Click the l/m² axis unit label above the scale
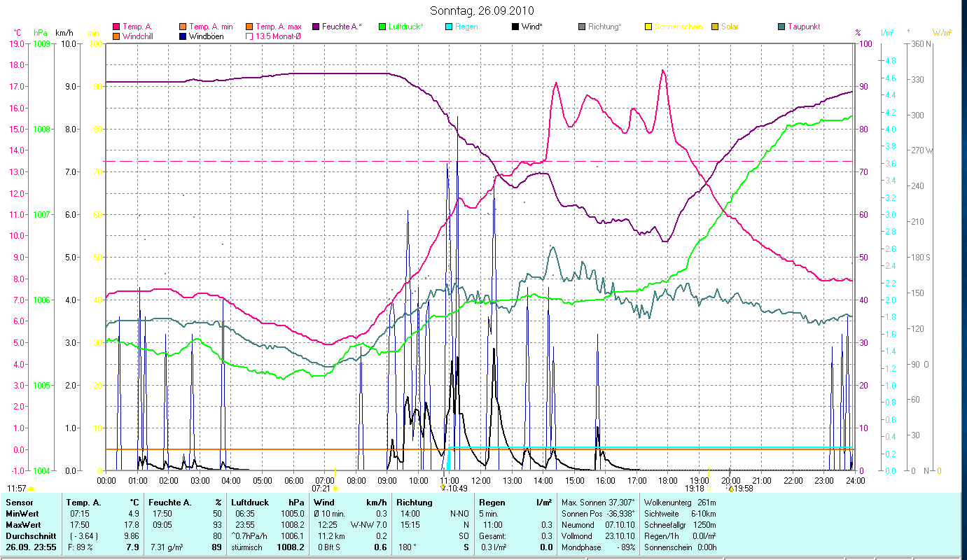Image resolution: width=967 pixels, height=560 pixels. (x=887, y=33)
